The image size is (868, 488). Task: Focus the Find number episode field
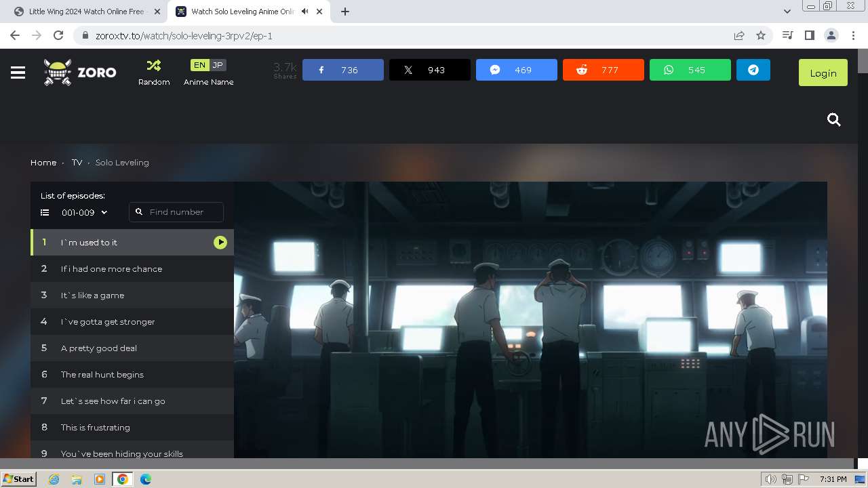pyautogui.click(x=176, y=212)
